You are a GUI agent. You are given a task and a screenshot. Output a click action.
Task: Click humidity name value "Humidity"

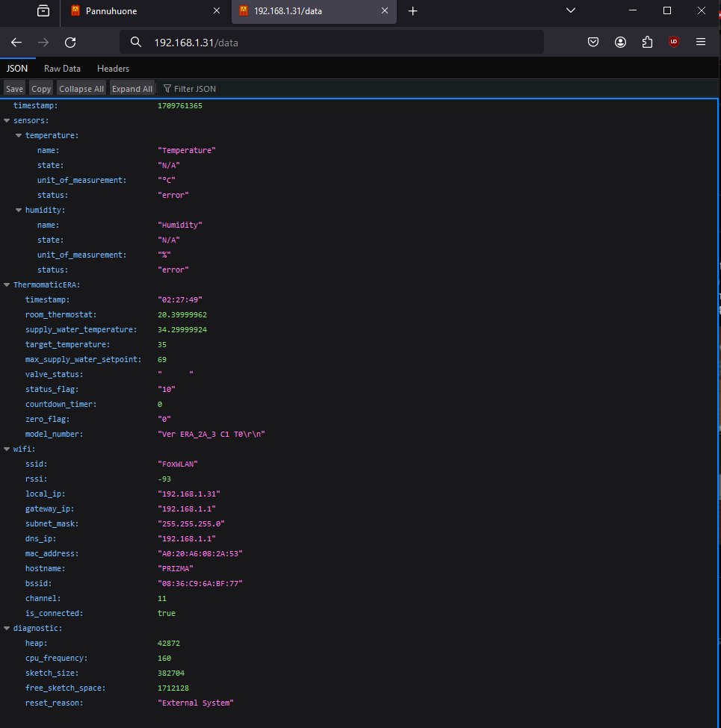point(180,225)
